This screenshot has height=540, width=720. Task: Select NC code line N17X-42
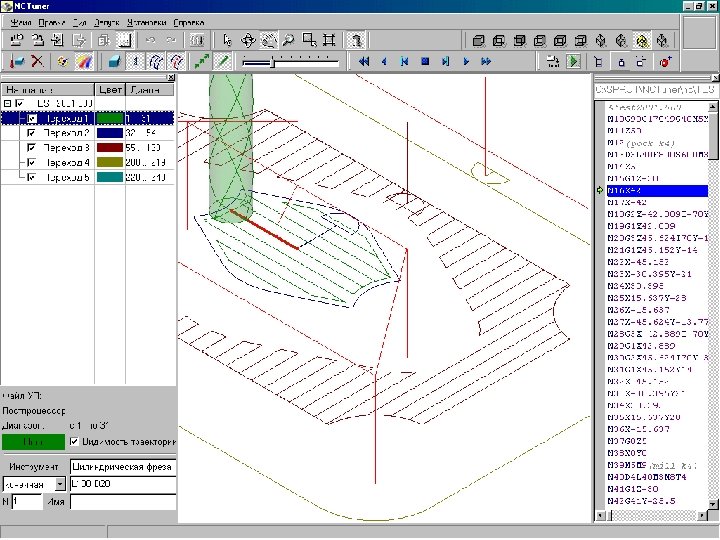coord(625,202)
